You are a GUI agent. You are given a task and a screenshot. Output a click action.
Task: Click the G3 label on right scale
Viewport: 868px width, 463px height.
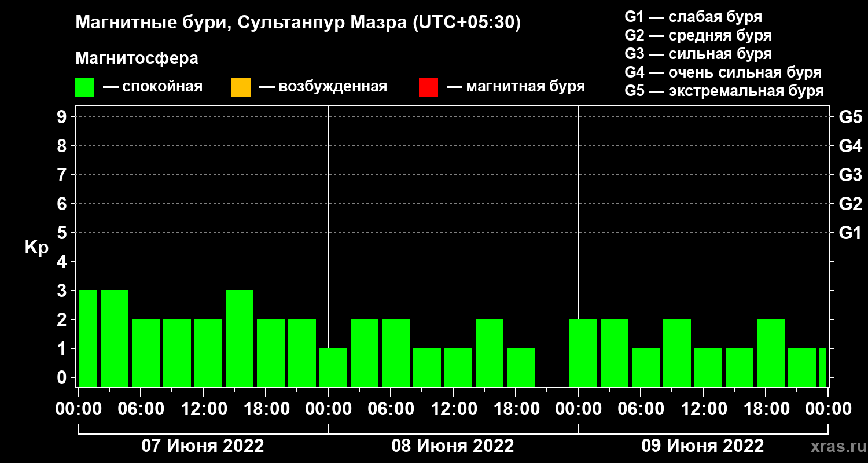[850, 175]
